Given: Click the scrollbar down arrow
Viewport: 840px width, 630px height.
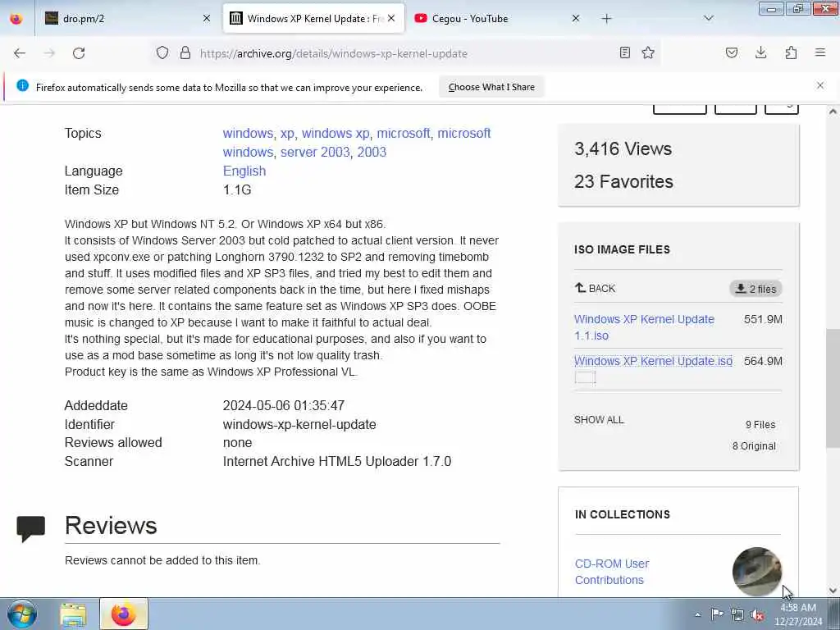Looking at the screenshot, I should point(832,591).
